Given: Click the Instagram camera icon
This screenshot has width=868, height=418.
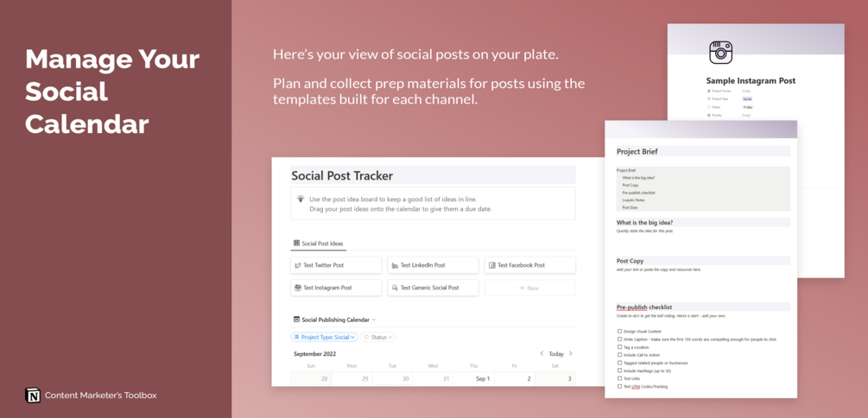Looking at the screenshot, I should click(x=721, y=53).
